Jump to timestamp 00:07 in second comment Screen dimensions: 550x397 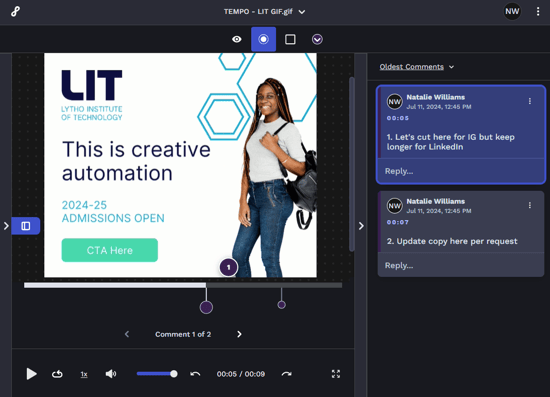pos(397,222)
